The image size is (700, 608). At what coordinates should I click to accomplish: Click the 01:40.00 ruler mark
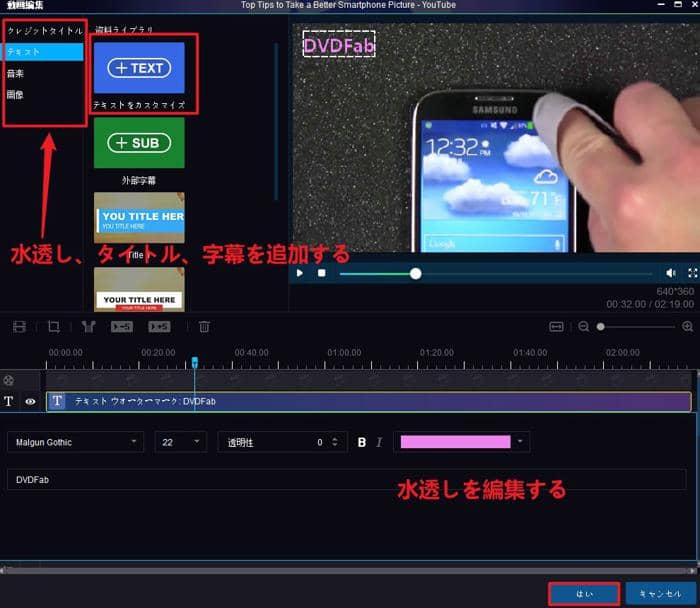(530, 353)
